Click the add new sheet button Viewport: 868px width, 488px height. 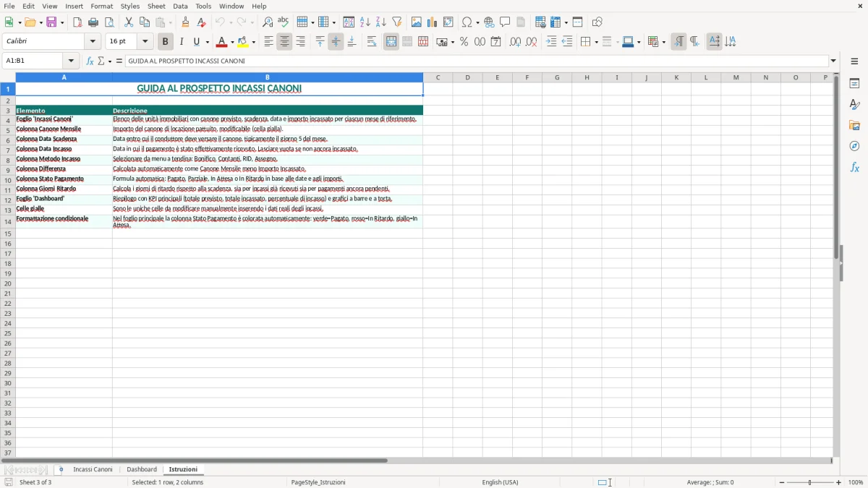[x=61, y=469]
